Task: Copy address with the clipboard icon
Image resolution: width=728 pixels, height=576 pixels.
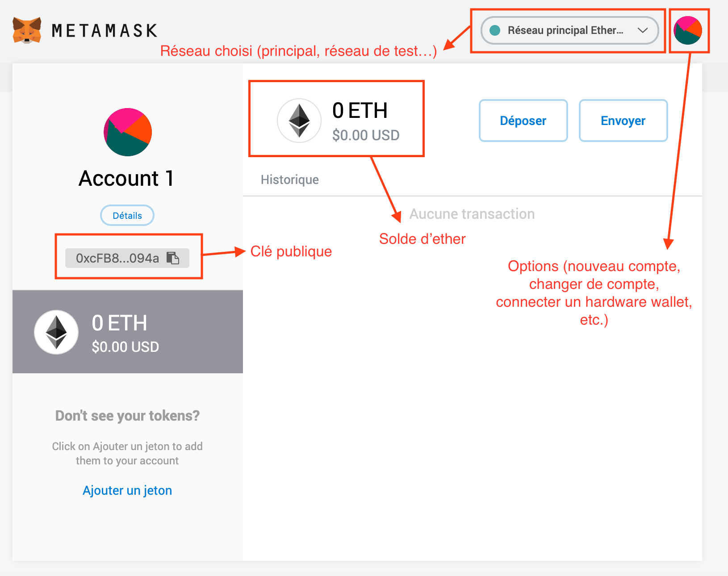Action: tap(173, 258)
